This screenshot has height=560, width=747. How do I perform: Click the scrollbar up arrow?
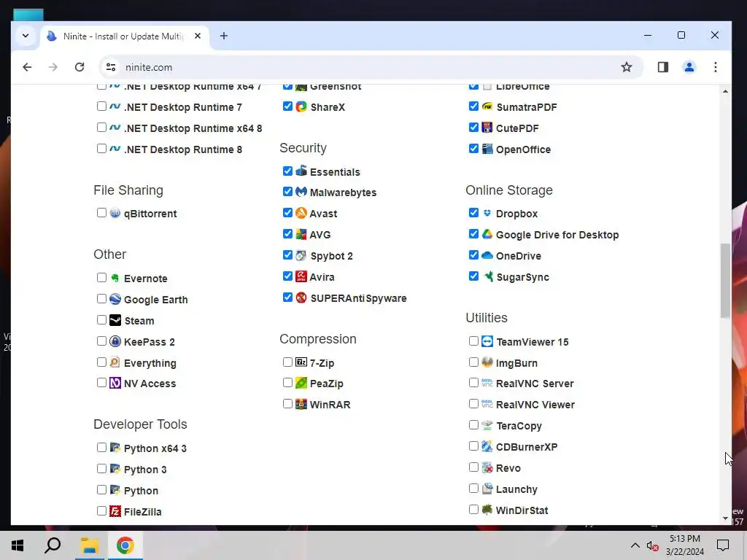725,91
